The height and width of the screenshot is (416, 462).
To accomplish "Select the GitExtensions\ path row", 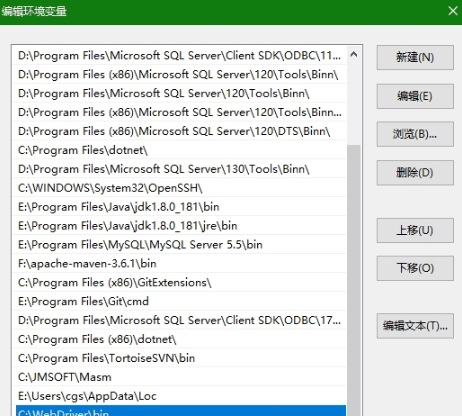I will [x=180, y=283].
